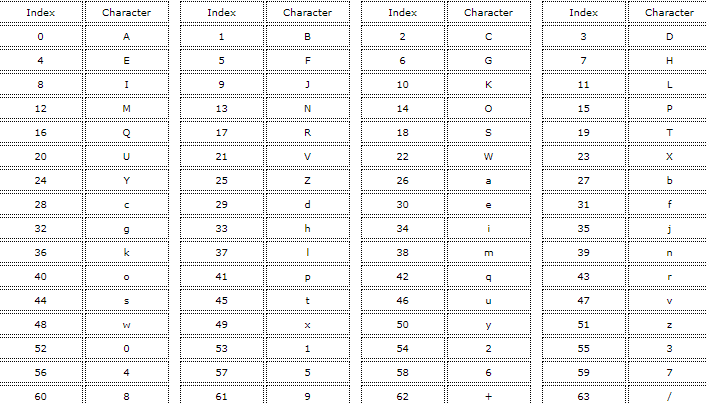This screenshot has height=404, width=707.
Task: Click the index cell showing 47
Action: pyautogui.click(x=584, y=300)
